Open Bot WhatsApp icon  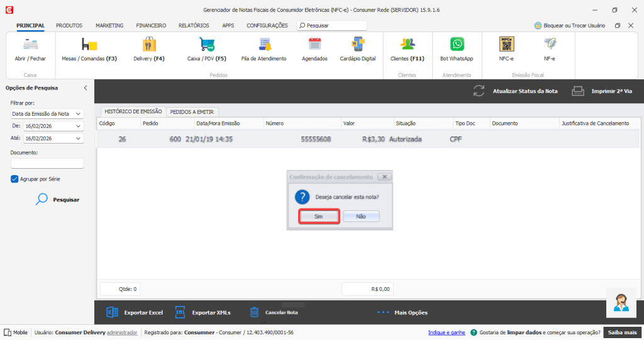pyautogui.click(x=457, y=45)
